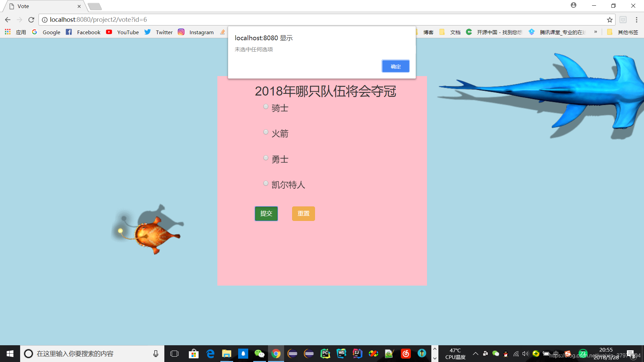
Task: Choose the 勇士 radio button option
Action: click(x=266, y=158)
